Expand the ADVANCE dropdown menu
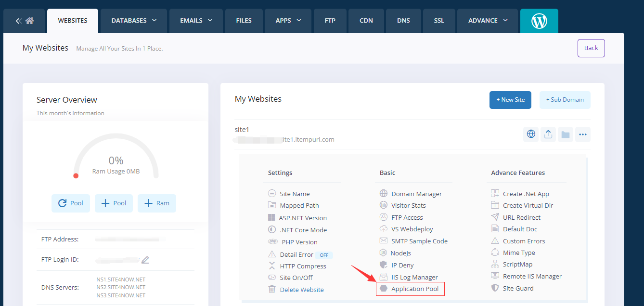 488,21
